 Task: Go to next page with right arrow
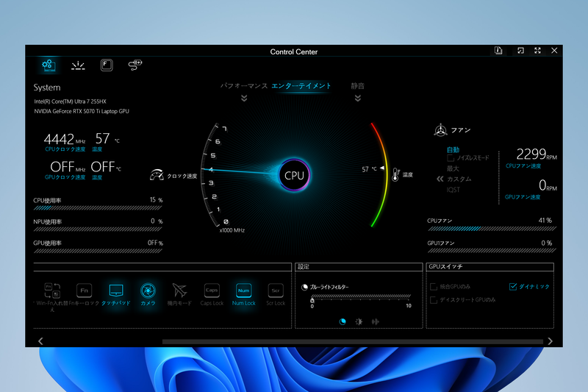[x=550, y=341]
